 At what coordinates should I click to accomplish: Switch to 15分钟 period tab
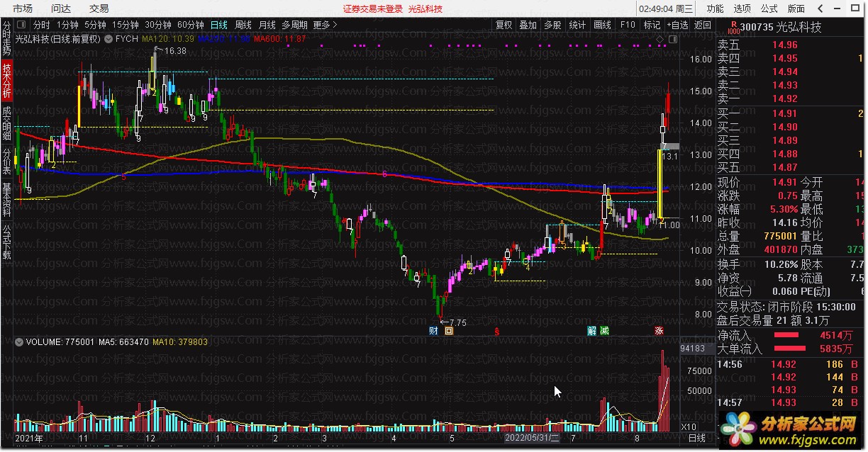click(126, 25)
